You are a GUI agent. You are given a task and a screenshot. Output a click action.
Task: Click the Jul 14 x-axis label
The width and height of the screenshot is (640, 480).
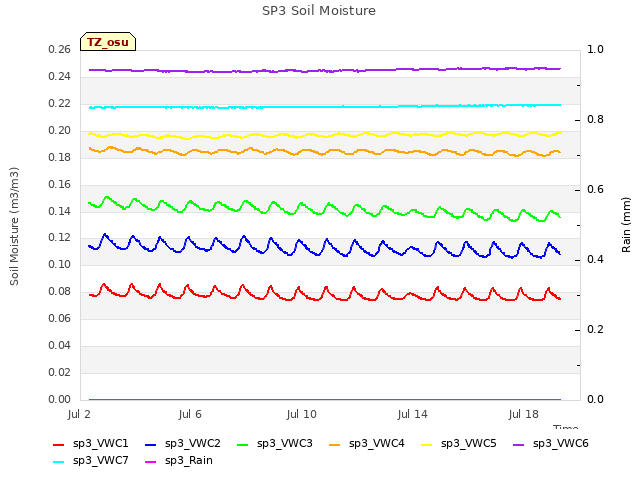pyautogui.click(x=412, y=415)
